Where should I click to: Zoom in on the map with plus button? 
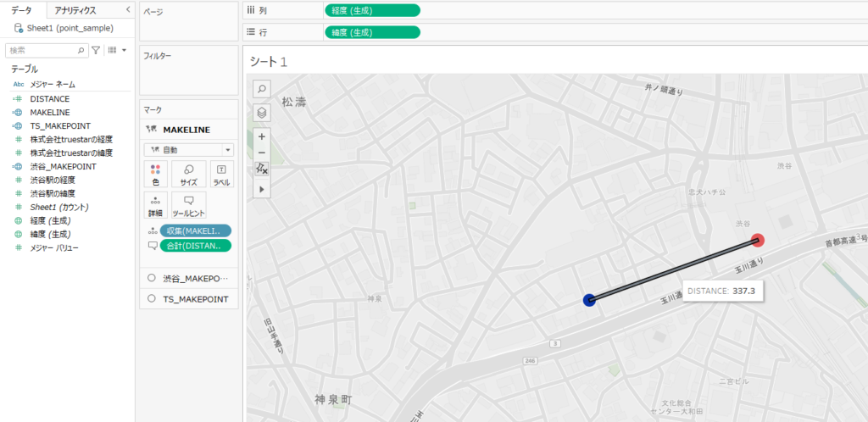pos(262,136)
